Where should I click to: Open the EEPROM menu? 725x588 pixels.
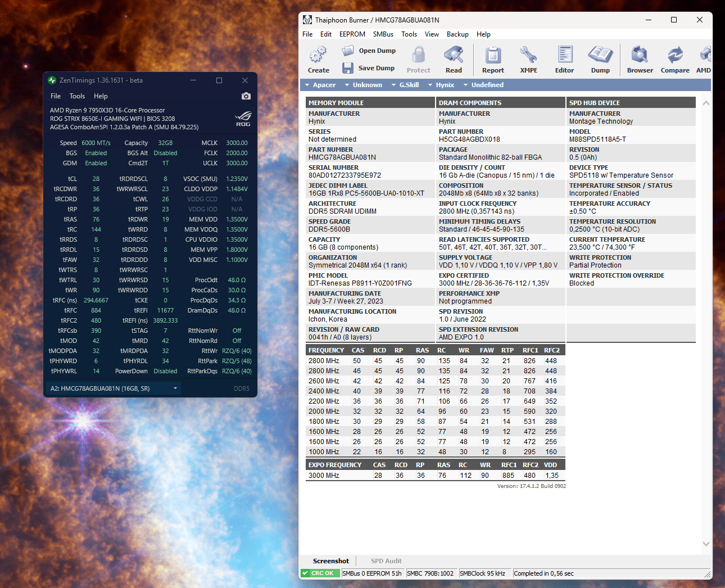(x=352, y=34)
